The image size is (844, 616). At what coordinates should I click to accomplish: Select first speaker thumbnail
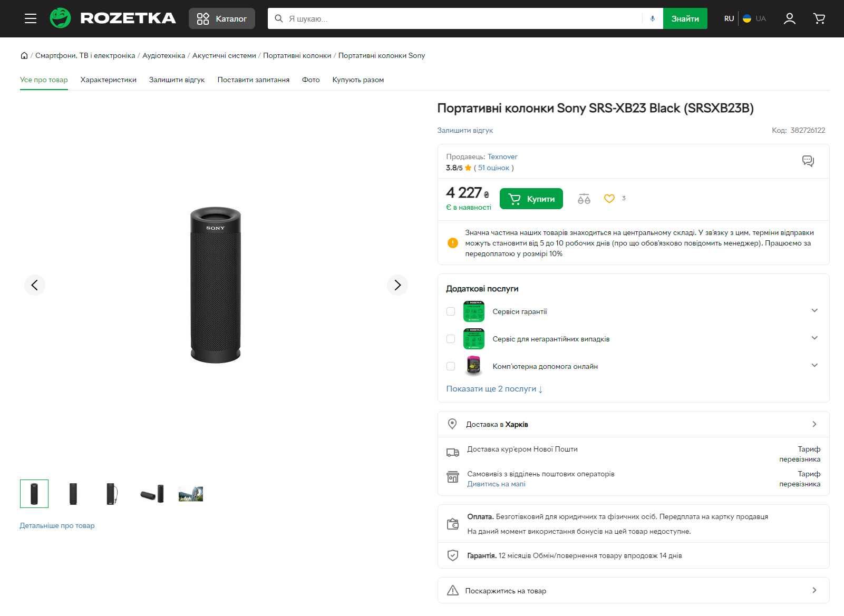(x=34, y=494)
